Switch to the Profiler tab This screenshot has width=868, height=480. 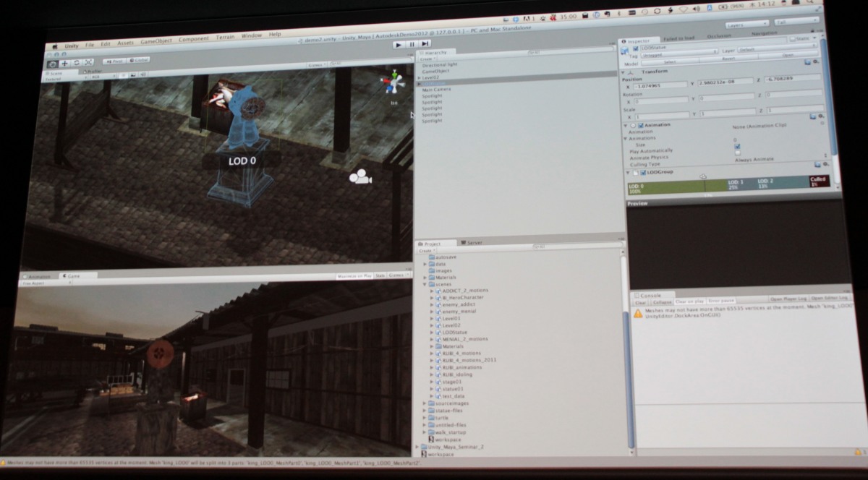[92, 71]
